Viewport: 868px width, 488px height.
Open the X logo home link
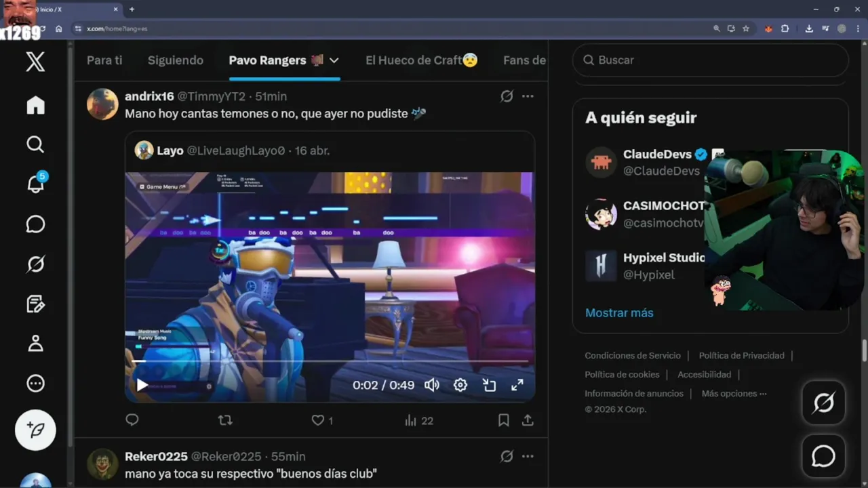point(35,62)
